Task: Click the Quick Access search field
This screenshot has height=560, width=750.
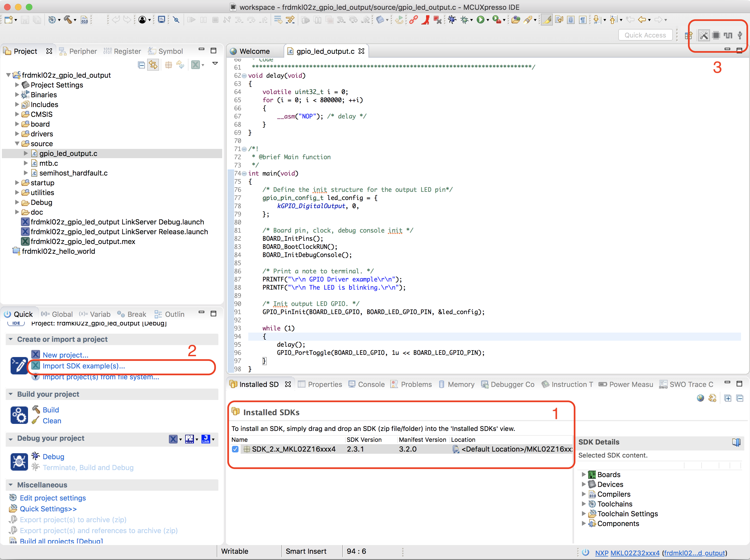Action: click(x=645, y=35)
